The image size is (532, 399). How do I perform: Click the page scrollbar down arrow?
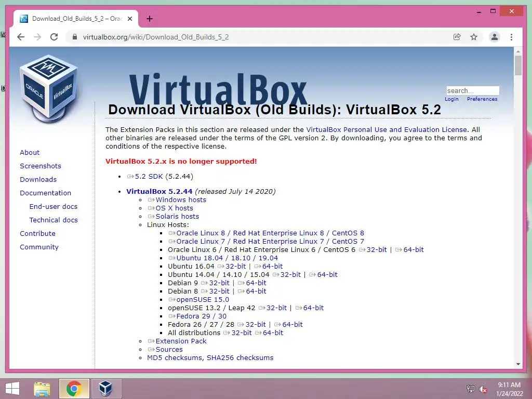[x=518, y=364]
